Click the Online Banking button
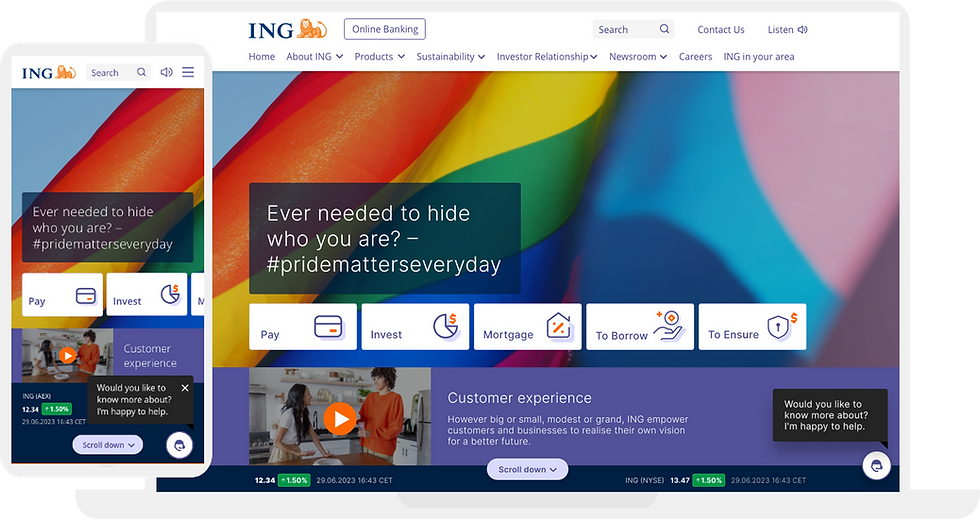 click(x=385, y=29)
